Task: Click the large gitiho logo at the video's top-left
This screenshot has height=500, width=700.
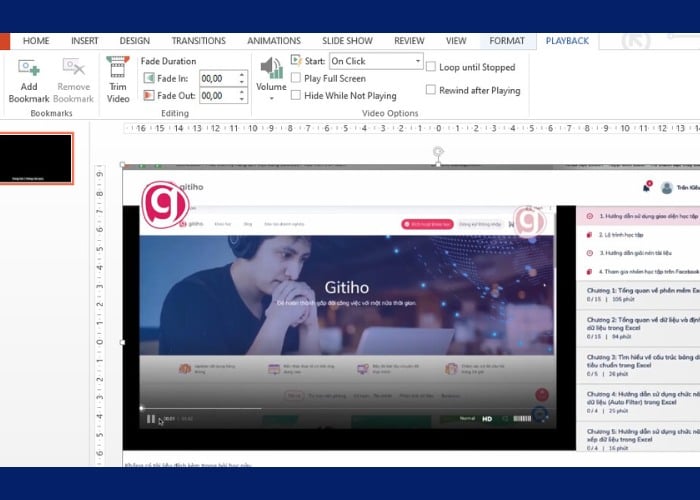Action: [164, 204]
